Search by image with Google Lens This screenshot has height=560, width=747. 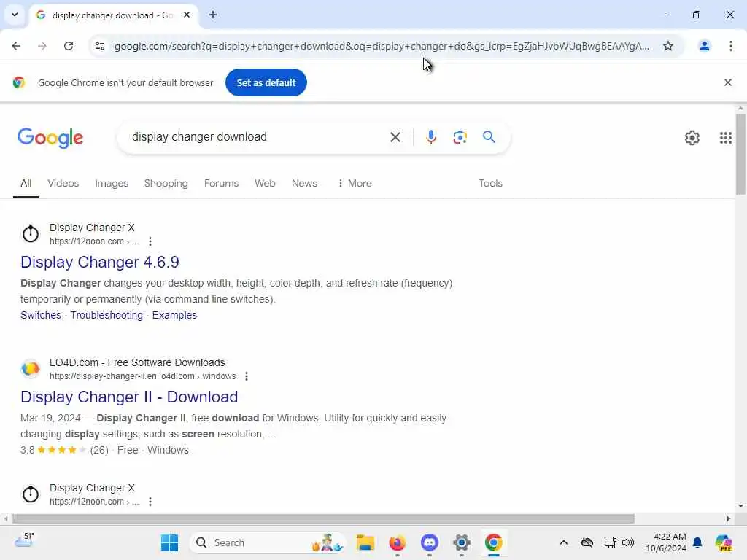[x=460, y=137]
